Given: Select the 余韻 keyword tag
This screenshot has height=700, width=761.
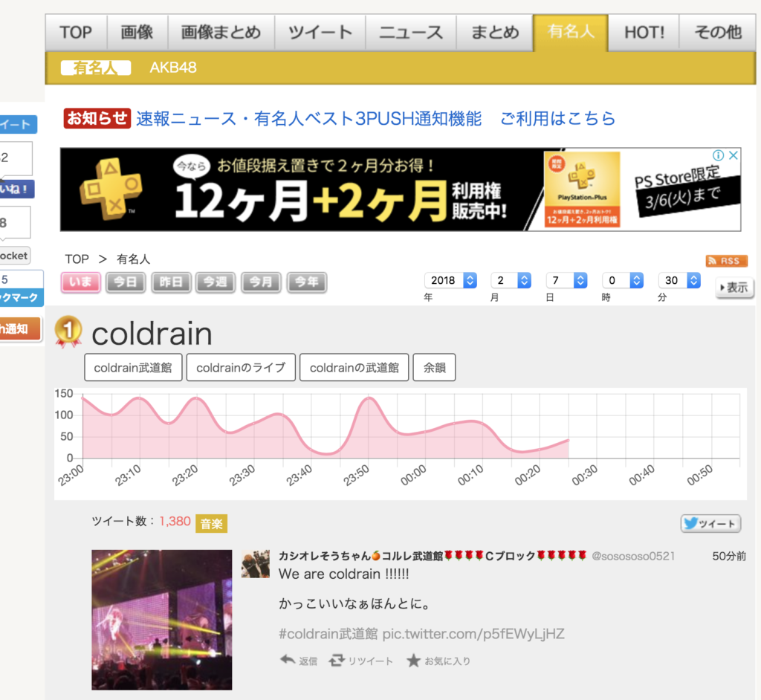Looking at the screenshot, I should (x=434, y=368).
